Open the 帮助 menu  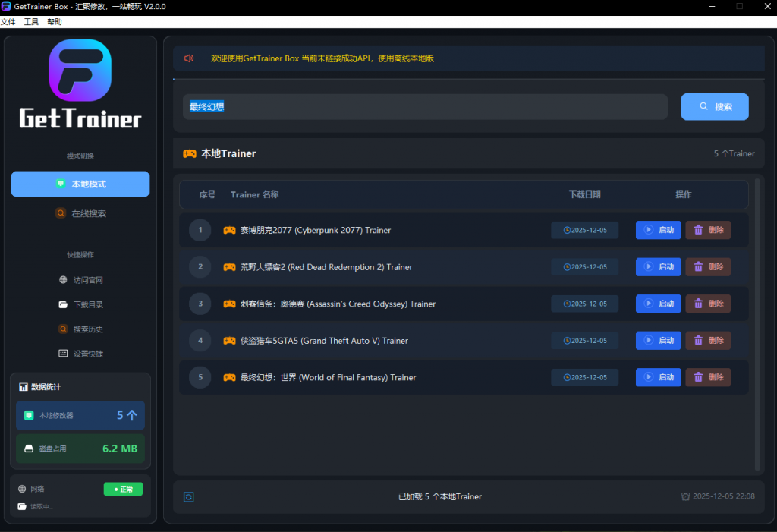(55, 22)
